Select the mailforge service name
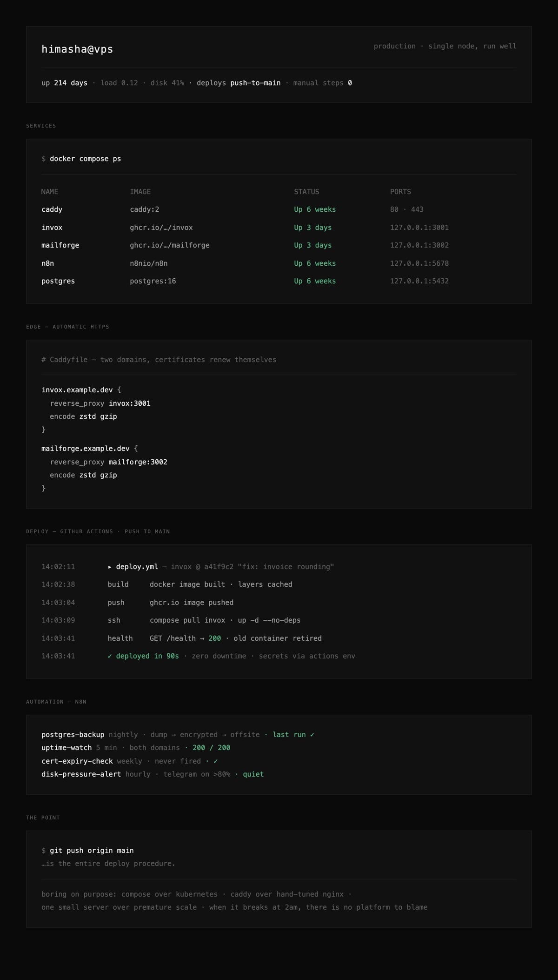The width and height of the screenshot is (558, 980). (x=60, y=245)
